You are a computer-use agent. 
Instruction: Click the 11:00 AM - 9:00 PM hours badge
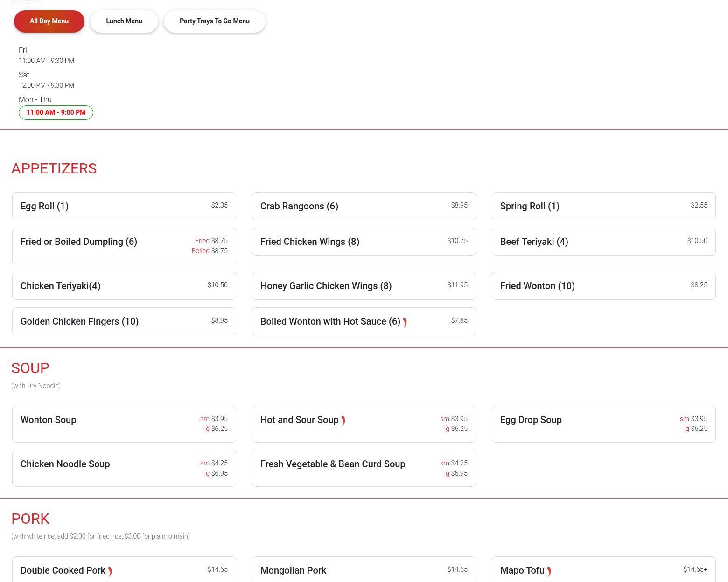tap(56, 112)
